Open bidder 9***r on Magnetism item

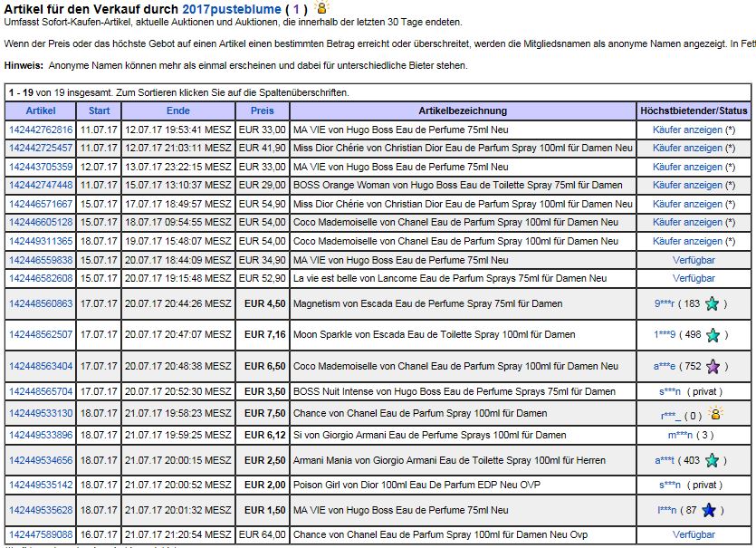pyautogui.click(x=665, y=304)
